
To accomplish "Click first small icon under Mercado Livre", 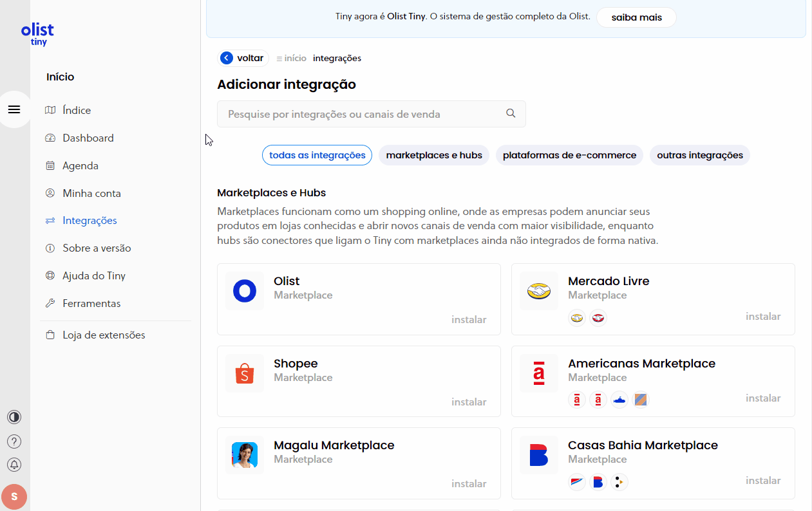I will click(577, 318).
